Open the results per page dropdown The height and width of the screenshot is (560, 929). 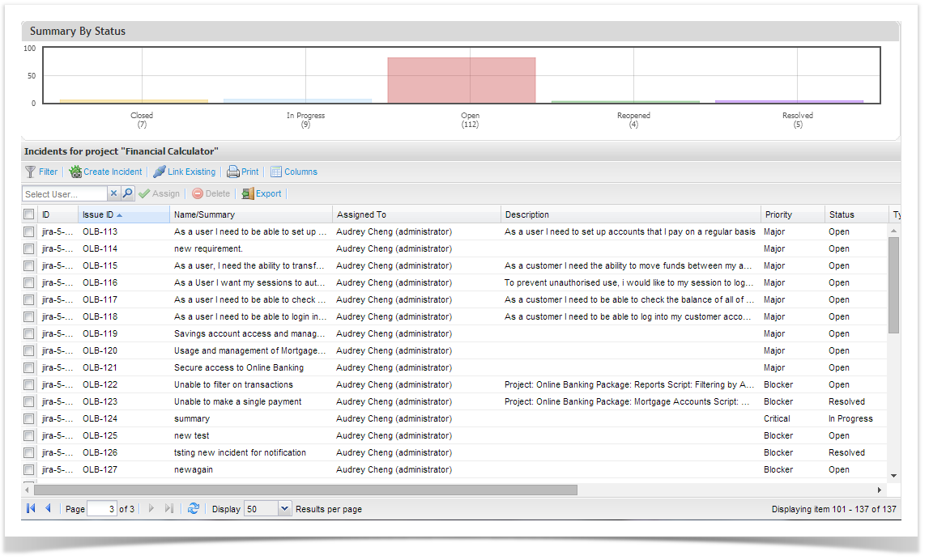coord(284,508)
